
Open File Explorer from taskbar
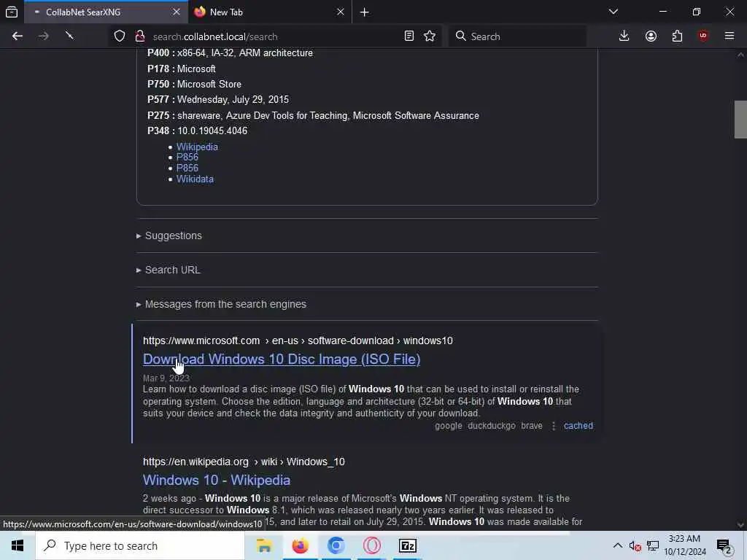tap(264, 545)
